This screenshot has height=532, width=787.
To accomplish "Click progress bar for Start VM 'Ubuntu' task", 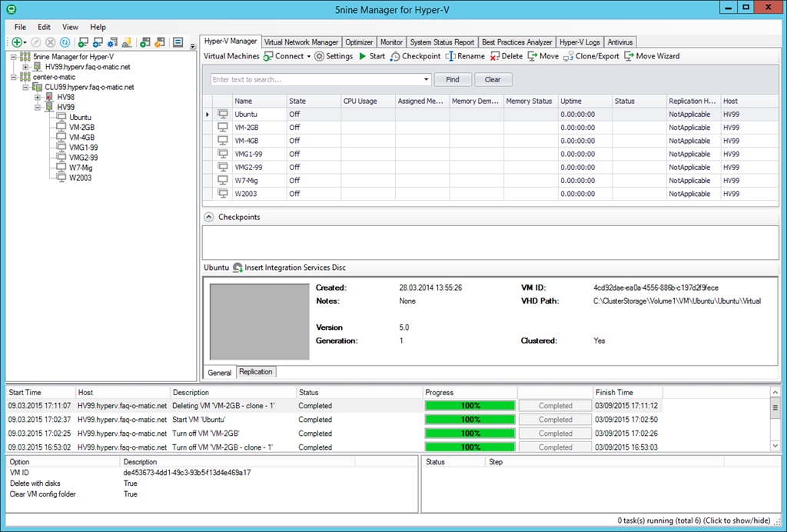I will point(470,420).
